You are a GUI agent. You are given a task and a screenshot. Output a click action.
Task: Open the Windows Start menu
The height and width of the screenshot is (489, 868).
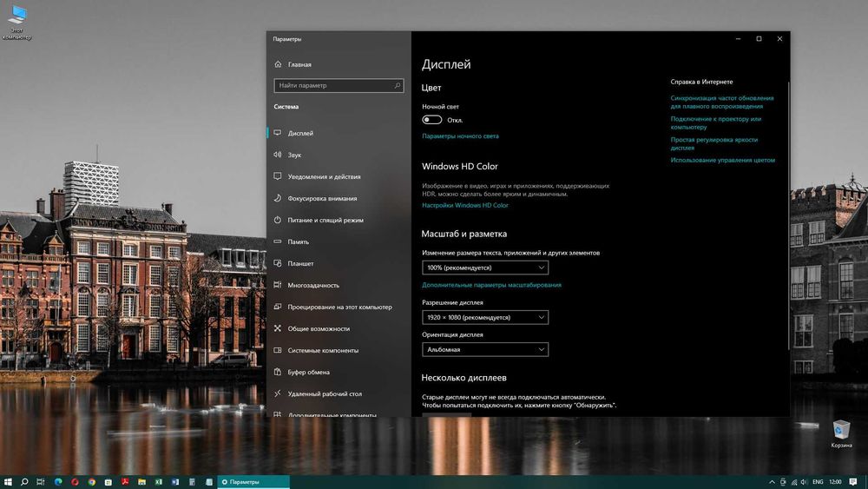coord(8,482)
